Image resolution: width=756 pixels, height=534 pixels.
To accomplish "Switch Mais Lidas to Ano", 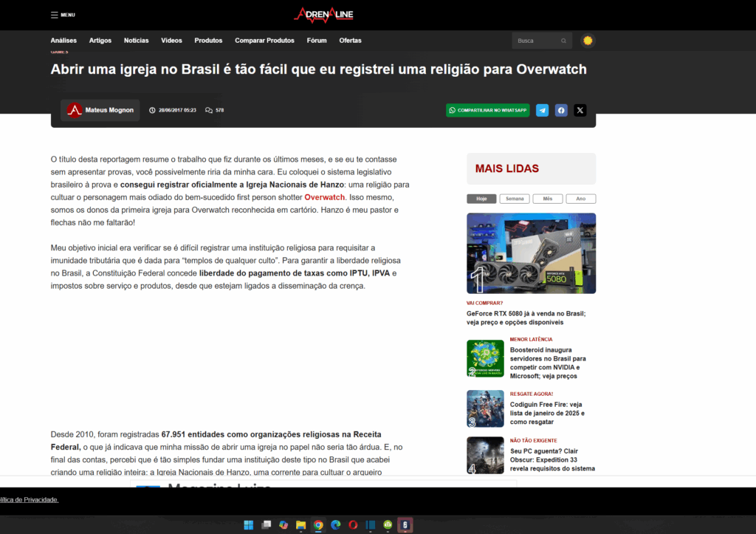I will point(580,199).
